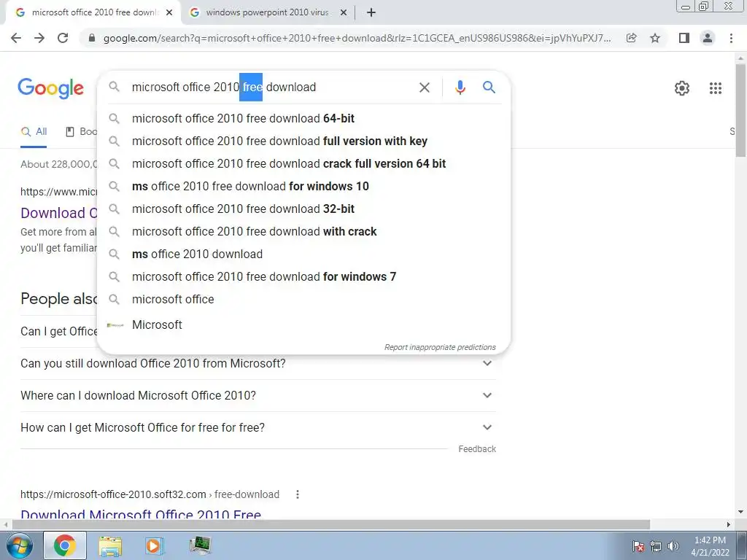Start voice search with the microphone
This screenshot has height=560, width=747.
[460, 87]
